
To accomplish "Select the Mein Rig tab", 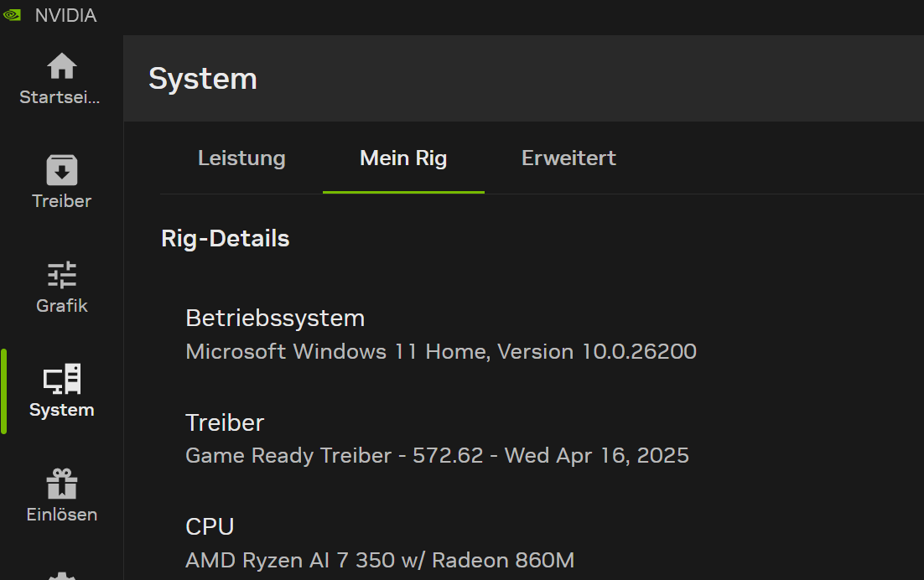I will (x=403, y=158).
